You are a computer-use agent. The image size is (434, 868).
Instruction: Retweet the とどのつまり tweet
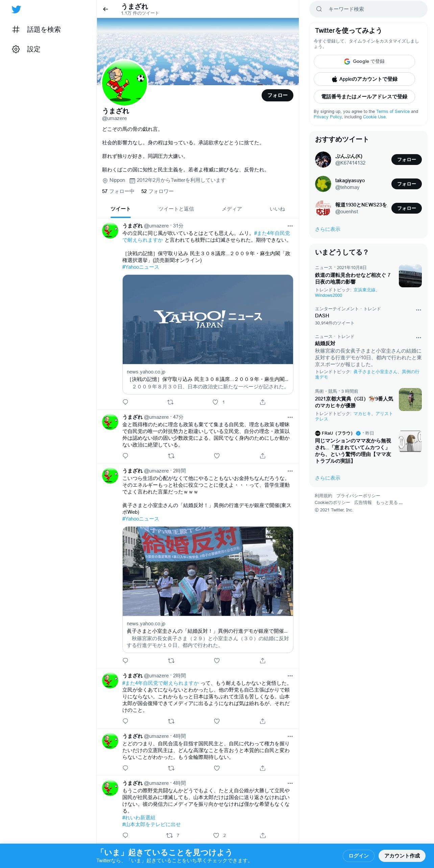tap(171, 768)
